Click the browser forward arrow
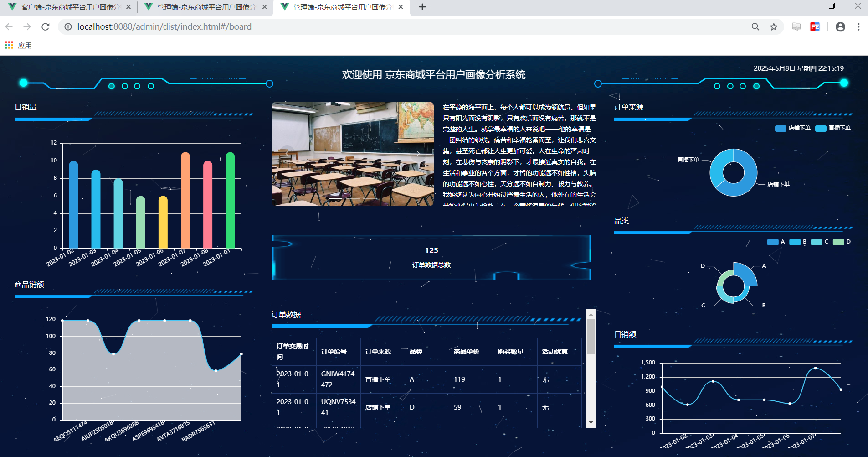The image size is (868, 457). point(27,27)
